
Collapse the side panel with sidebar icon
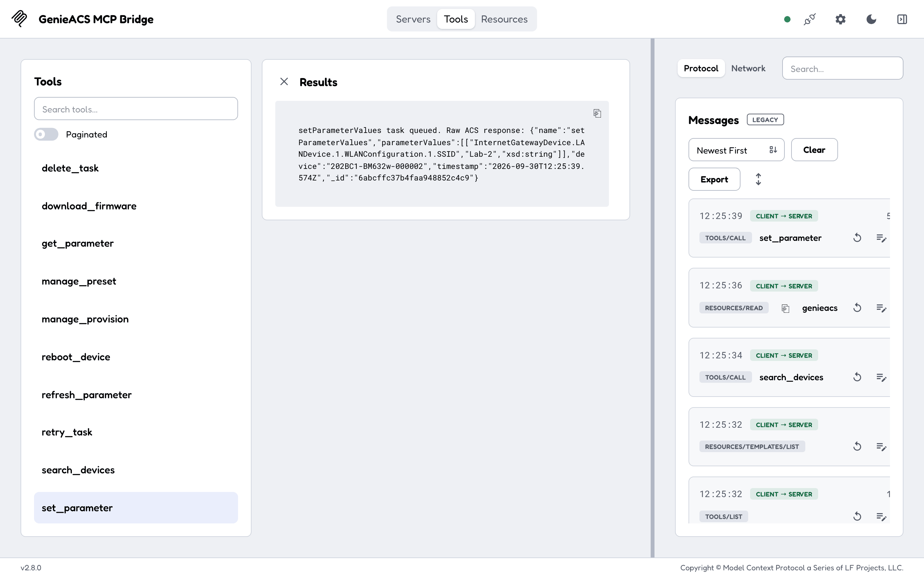pos(902,19)
